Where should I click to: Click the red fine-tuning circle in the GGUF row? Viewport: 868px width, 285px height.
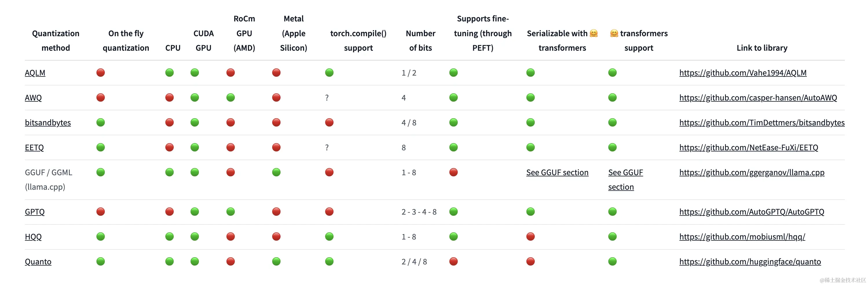(x=454, y=172)
